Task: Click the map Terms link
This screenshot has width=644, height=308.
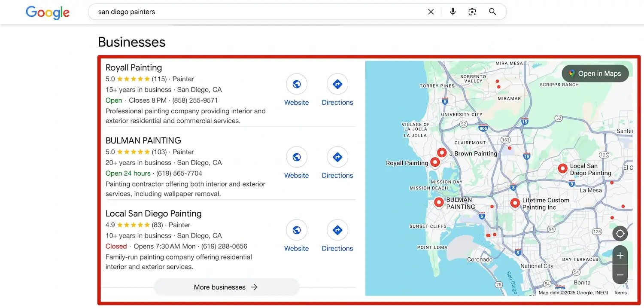Action: [x=620, y=293]
